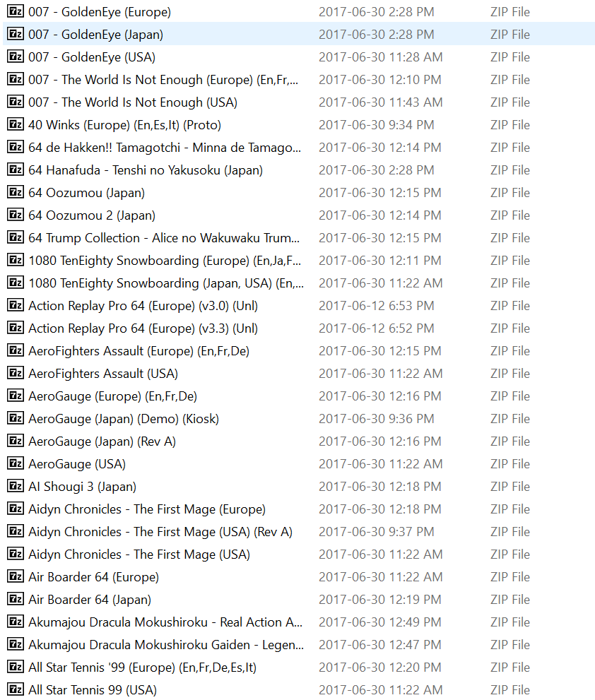The height and width of the screenshot is (700, 595).
Task: Select The World Is Not Enough (USA) file
Action: [x=133, y=102]
